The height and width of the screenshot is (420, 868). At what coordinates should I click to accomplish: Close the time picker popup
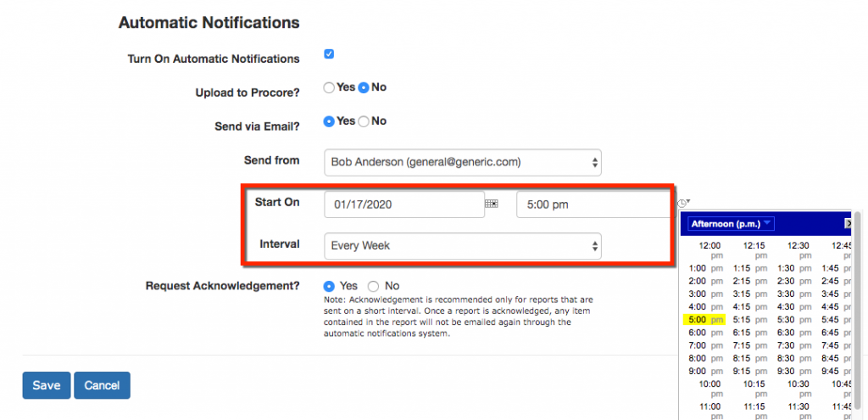(848, 224)
